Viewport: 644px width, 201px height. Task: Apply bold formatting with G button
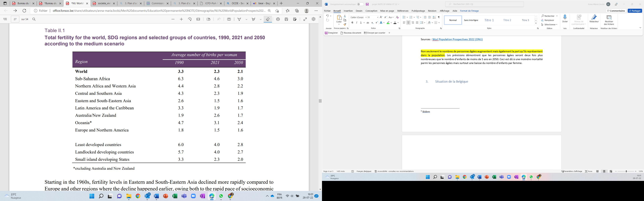coord(352,23)
